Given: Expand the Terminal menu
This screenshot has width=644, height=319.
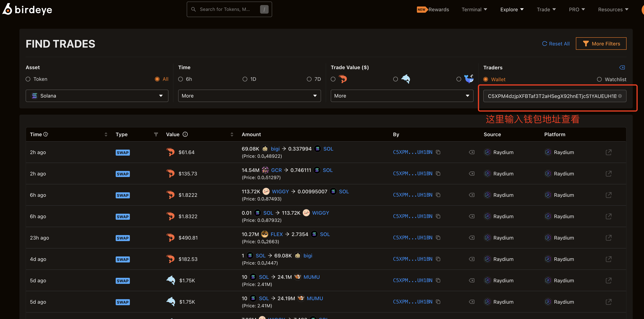Looking at the screenshot, I should click(474, 10).
